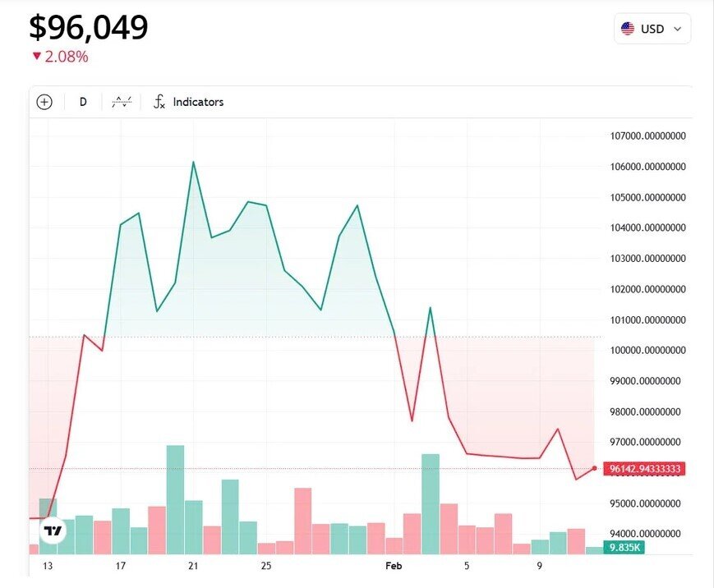Click the 13 date label on time axis
Viewport: 714px width, 588px height.
pyautogui.click(x=48, y=566)
